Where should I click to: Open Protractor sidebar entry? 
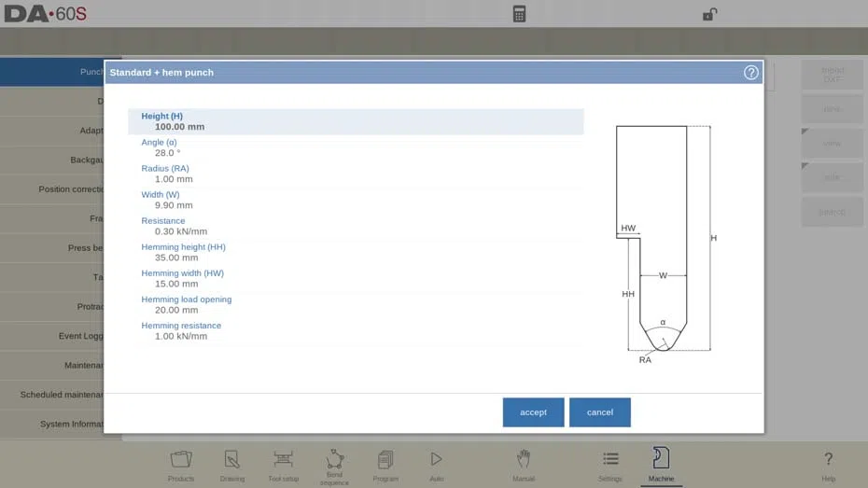[52, 307]
